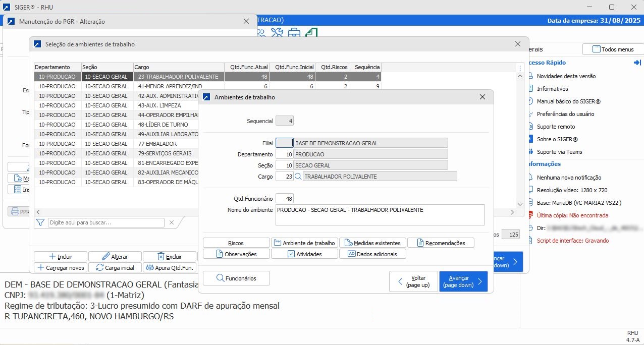This screenshot has height=345, width=644.
Task: Click the Cargo lookup magnifier icon
Action: (x=298, y=177)
